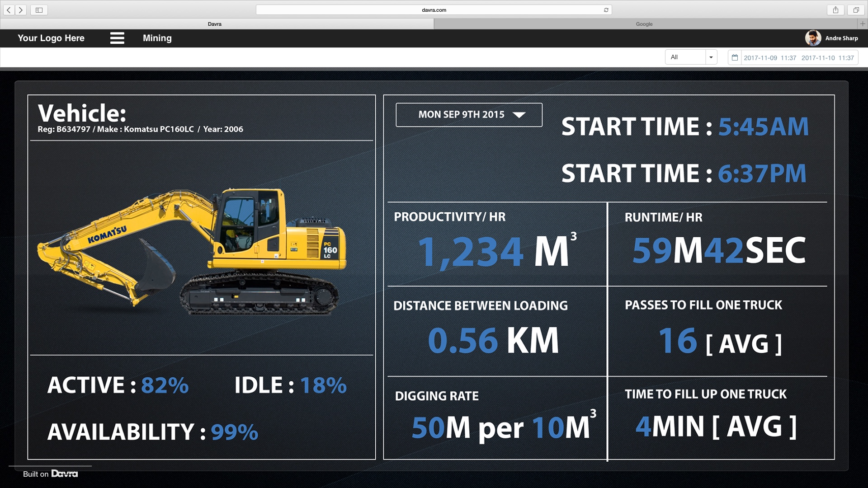Click TIME TO FILL UP ONE TRUCK label
Viewport: 868px width, 488px height.
(706, 394)
